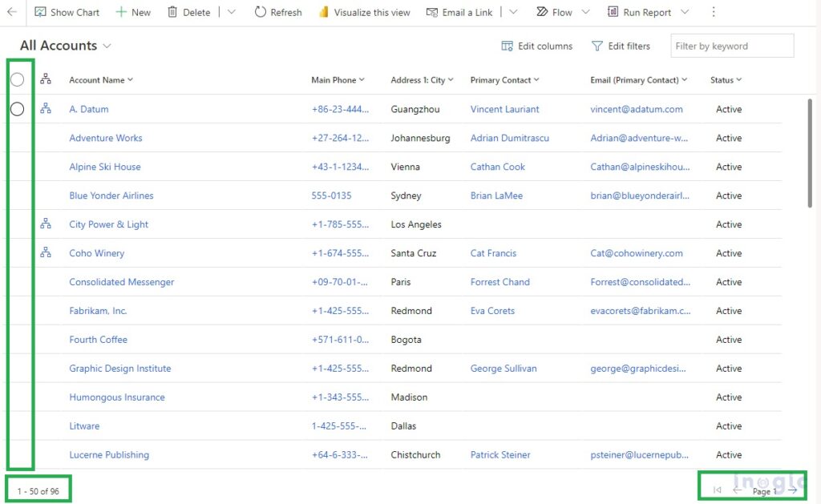Screen dimensions: 821x504
Task: Open the Adventure Works account link
Action: click(x=106, y=138)
